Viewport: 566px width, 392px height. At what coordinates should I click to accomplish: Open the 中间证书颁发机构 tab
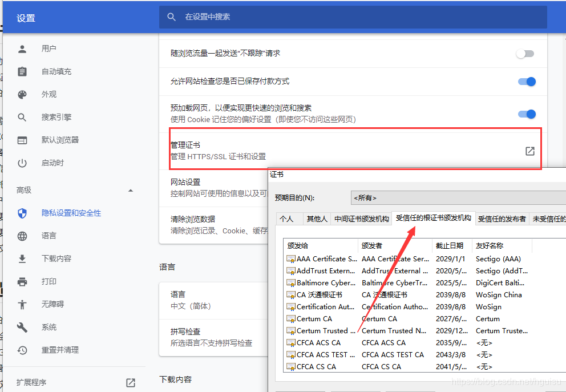[361, 219]
